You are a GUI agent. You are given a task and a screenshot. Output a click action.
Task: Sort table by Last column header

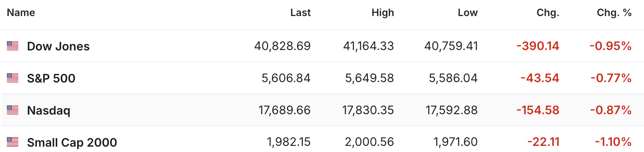pos(300,13)
